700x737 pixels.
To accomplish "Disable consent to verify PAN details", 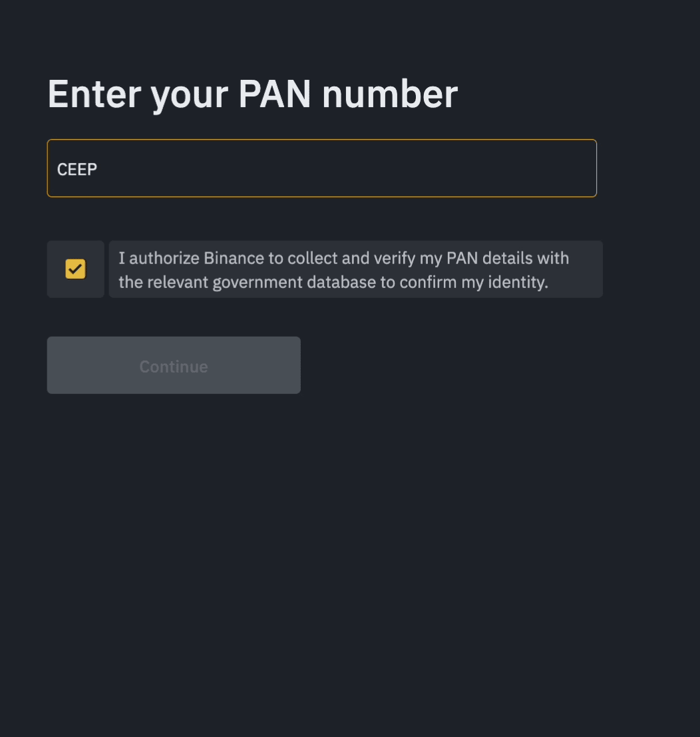I will pyautogui.click(x=75, y=269).
